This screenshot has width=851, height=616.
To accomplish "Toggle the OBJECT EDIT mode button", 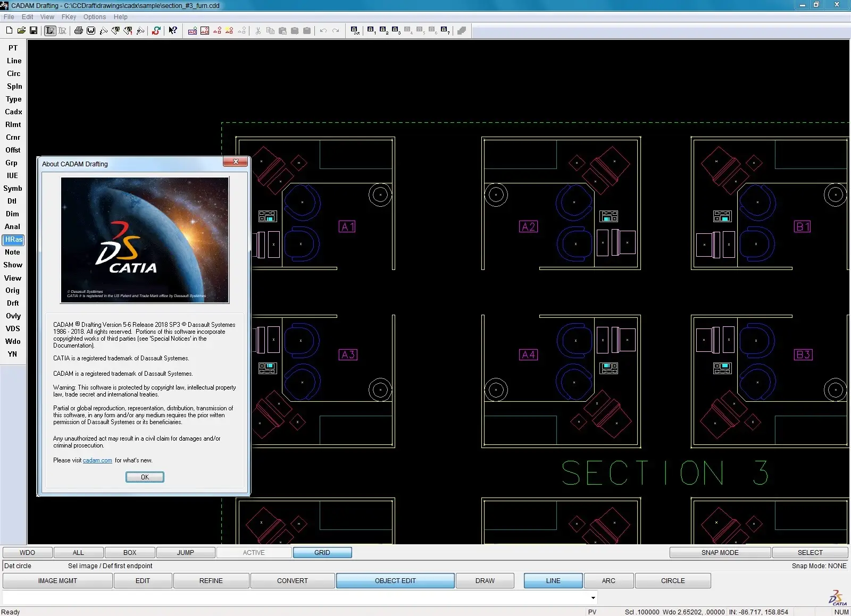I will [395, 581].
